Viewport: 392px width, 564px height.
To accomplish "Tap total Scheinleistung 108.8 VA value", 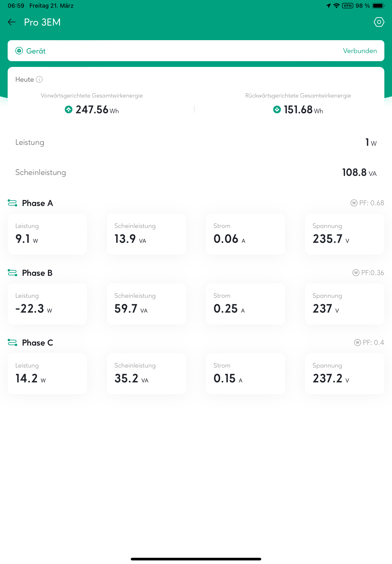I will point(359,172).
